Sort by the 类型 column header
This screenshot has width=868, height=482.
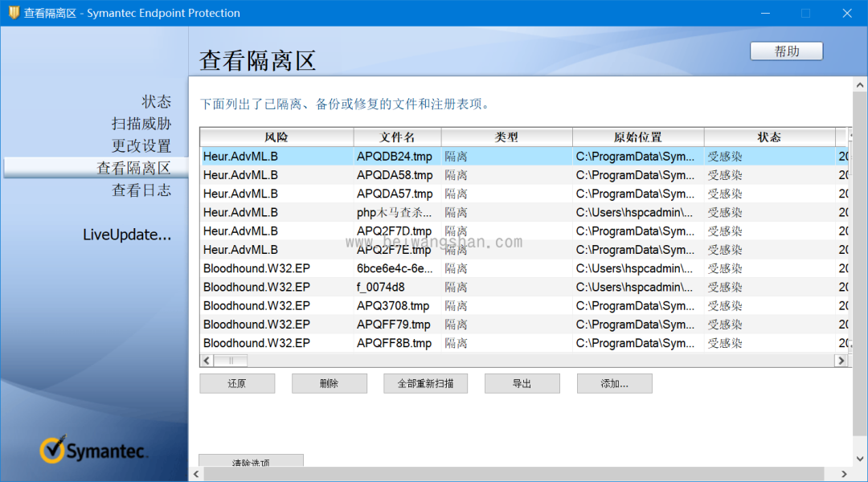[506, 137]
